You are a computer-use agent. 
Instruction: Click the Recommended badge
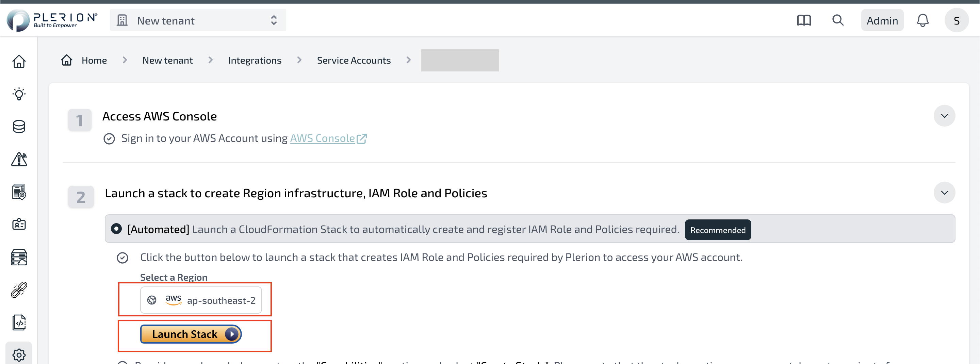718,230
